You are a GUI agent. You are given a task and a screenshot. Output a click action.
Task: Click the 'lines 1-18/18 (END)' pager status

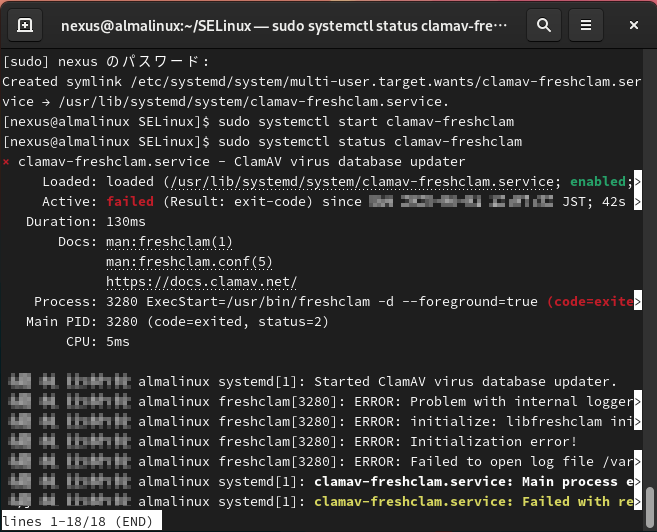click(x=80, y=522)
